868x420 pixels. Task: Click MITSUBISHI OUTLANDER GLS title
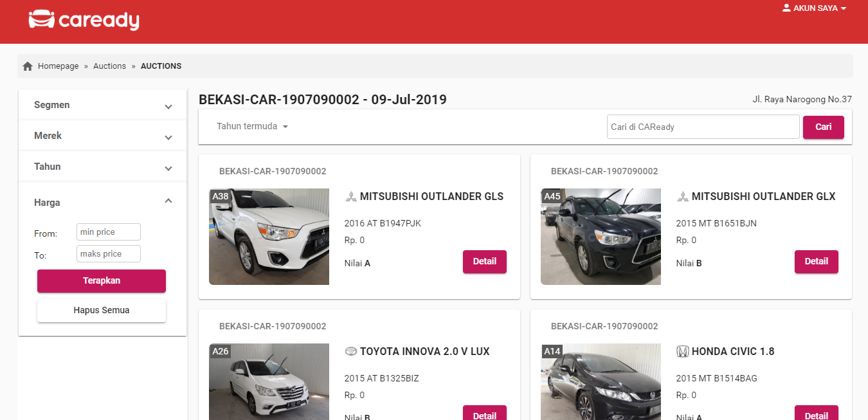click(x=431, y=197)
